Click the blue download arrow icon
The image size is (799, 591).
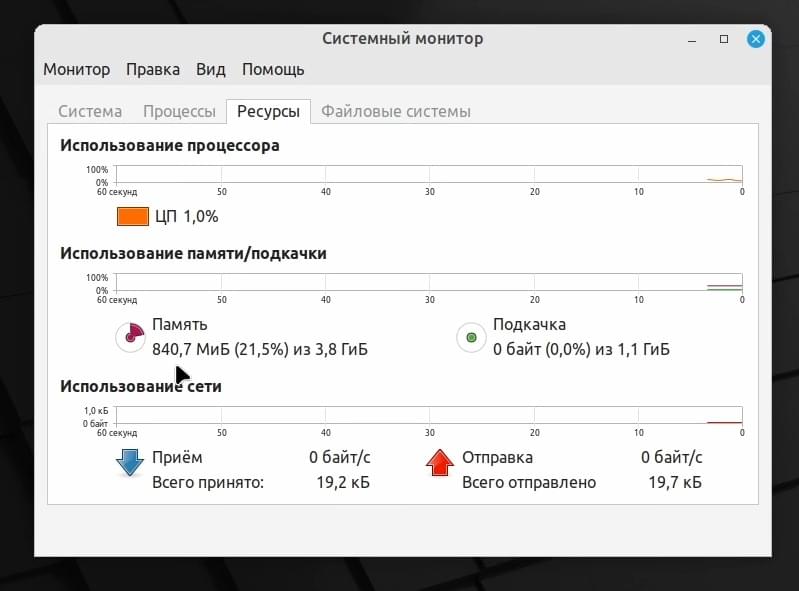coord(130,463)
